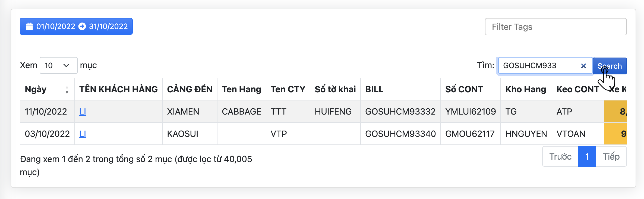Go to next page with Tiếp
Viewport: 644px width, 199px height.
(611, 157)
